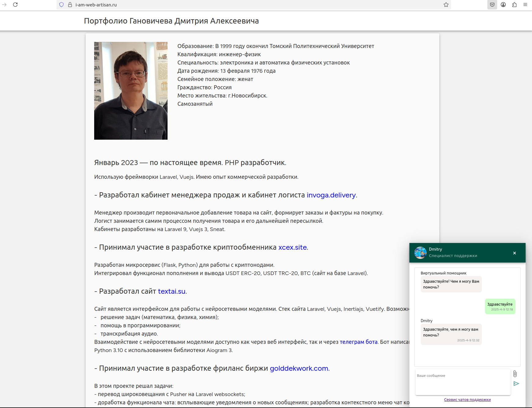Open the invoga.delivery link
This screenshot has height=408, width=532.
tap(331, 195)
